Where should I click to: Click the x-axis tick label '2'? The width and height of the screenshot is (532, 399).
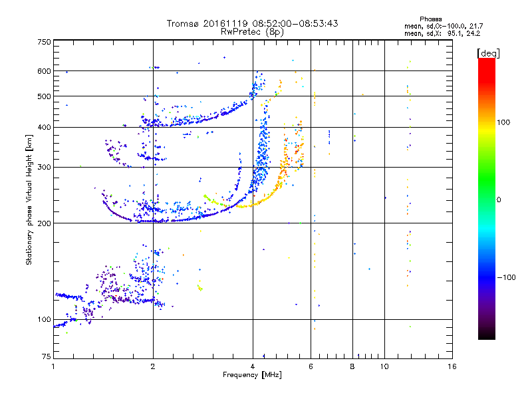tap(153, 366)
